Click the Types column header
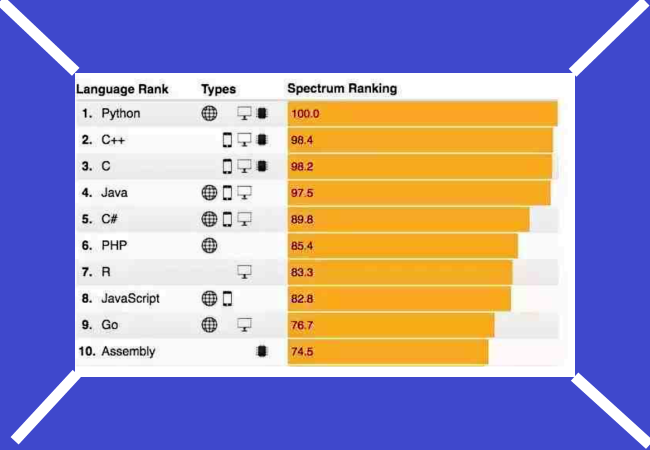The width and height of the screenshot is (650, 450). [x=218, y=88]
